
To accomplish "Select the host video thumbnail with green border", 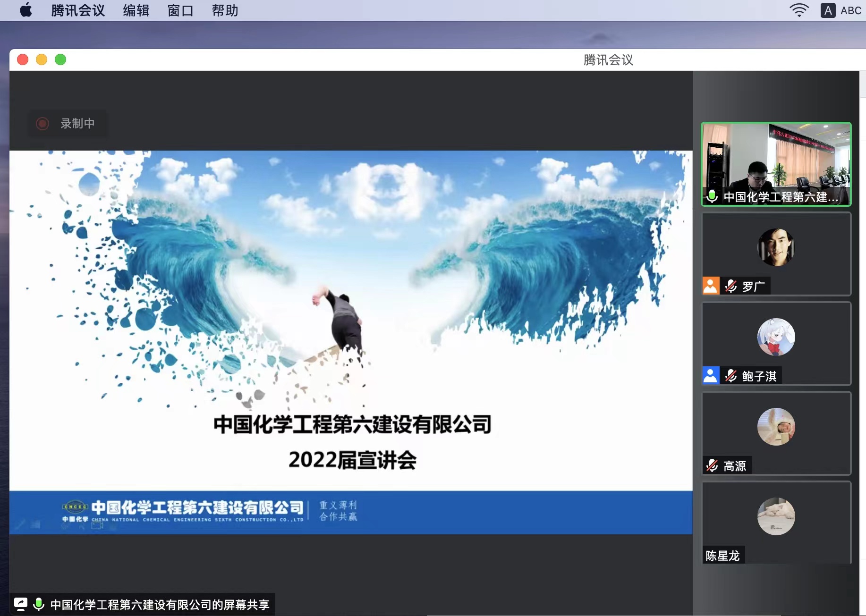I will [x=776, y=163].
